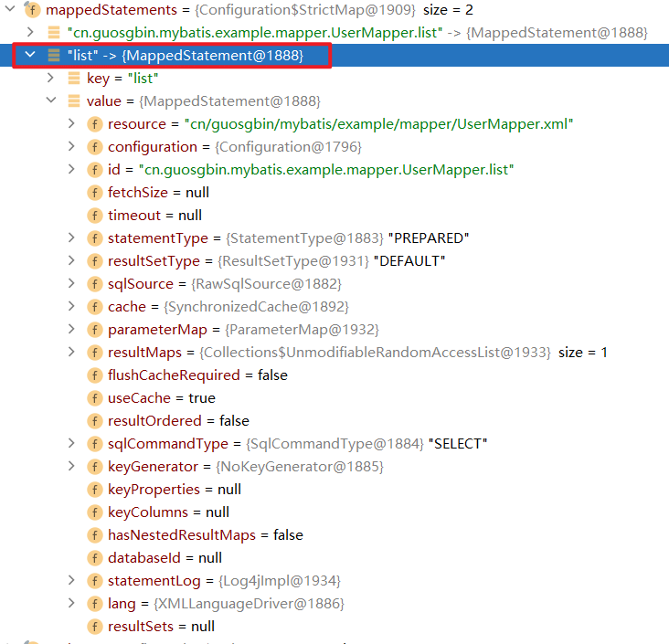
Task: Select the statementType PREPARED row
Action: click(x=288, y=238)
